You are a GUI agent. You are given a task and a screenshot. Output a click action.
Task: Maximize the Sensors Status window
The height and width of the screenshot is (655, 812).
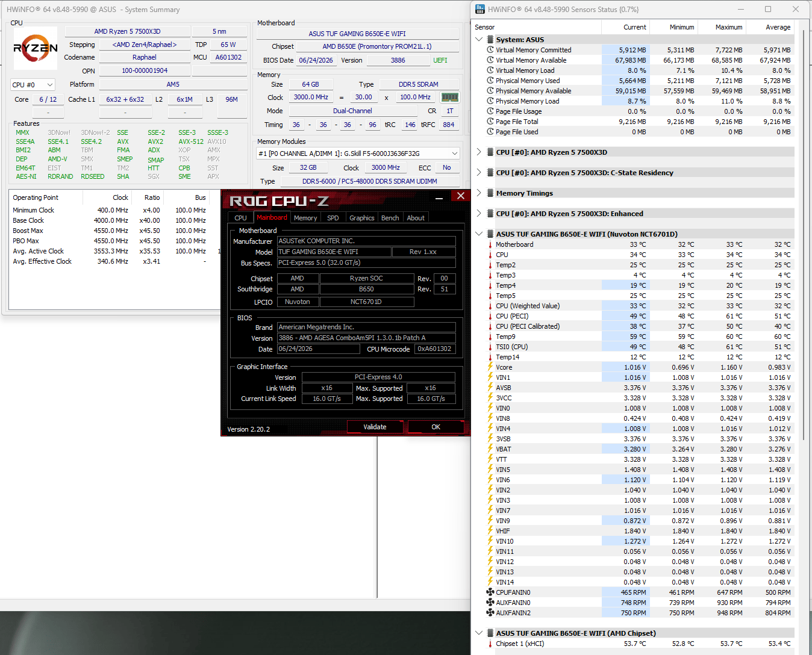pyautogui.click(x=768, y=9)
